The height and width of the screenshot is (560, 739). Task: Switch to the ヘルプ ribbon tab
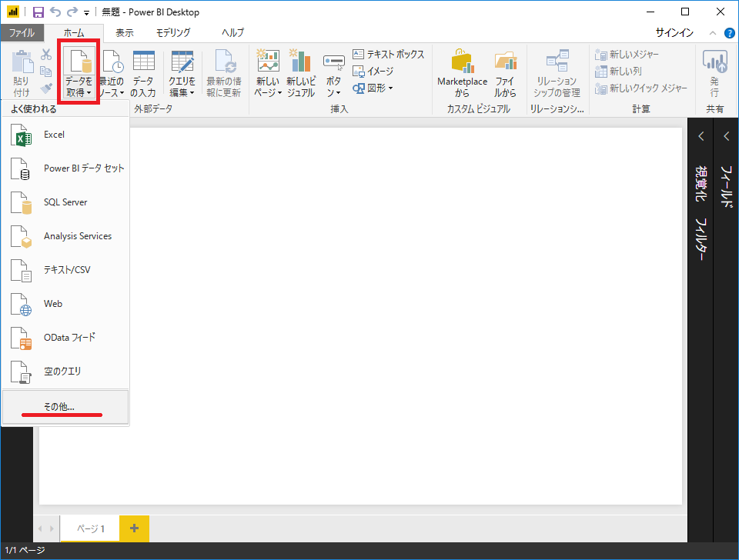232,32
